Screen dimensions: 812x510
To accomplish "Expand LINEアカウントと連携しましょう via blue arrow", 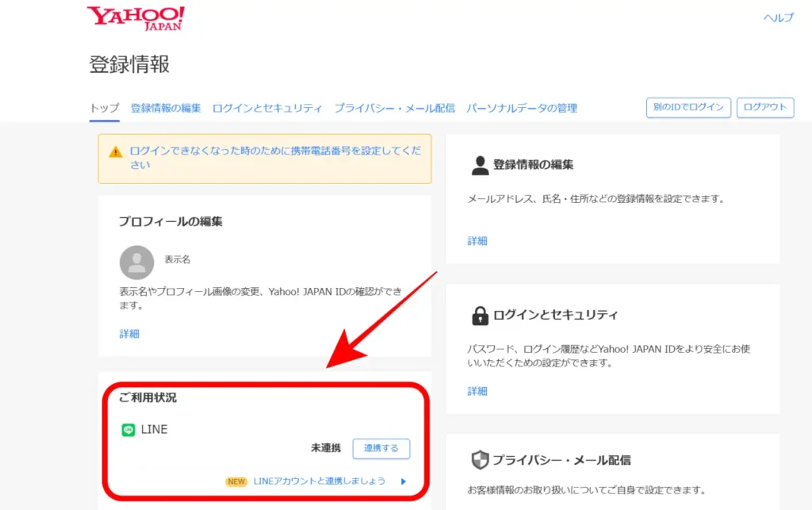I will (404, 481).
